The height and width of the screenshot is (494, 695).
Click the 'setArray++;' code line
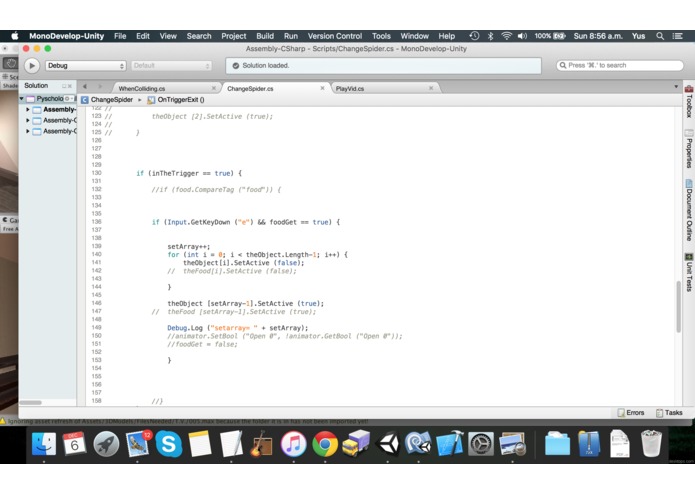click(x=189, y=246)
